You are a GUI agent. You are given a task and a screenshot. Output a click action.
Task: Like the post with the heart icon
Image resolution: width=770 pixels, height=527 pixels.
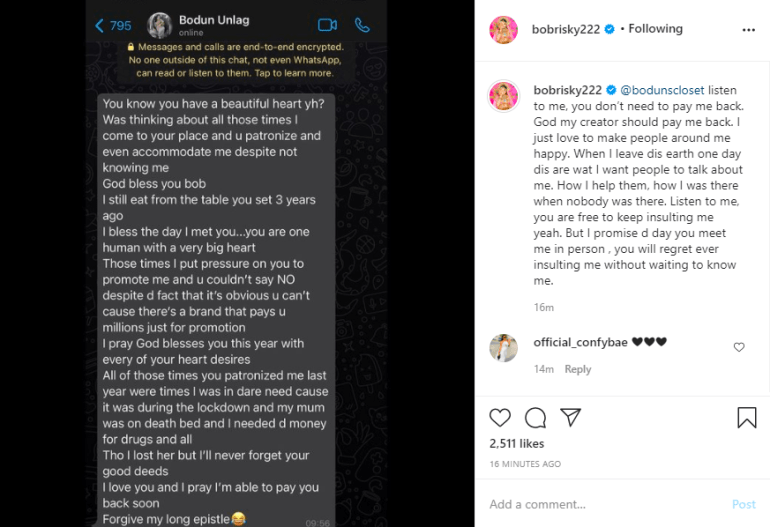500,417
